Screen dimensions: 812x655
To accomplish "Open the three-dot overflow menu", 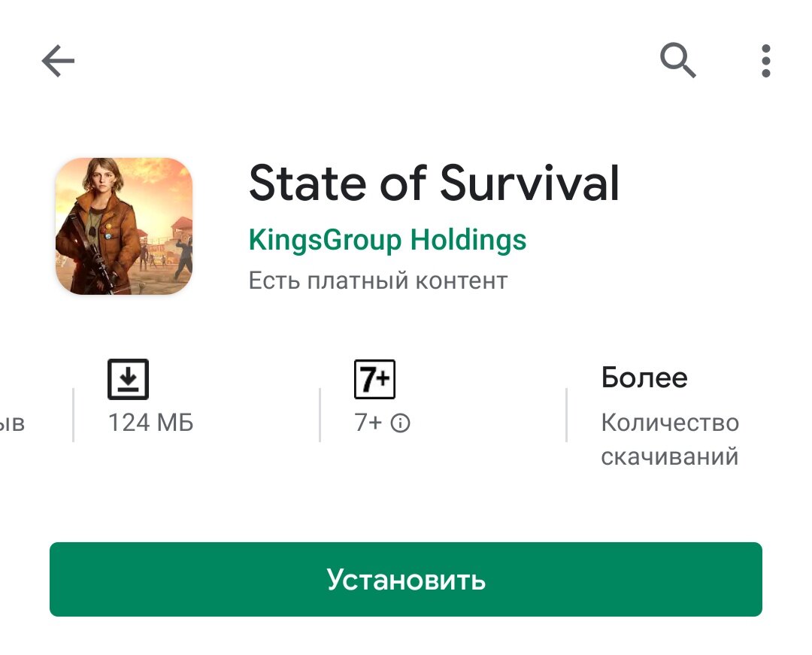I will (766, 61).
